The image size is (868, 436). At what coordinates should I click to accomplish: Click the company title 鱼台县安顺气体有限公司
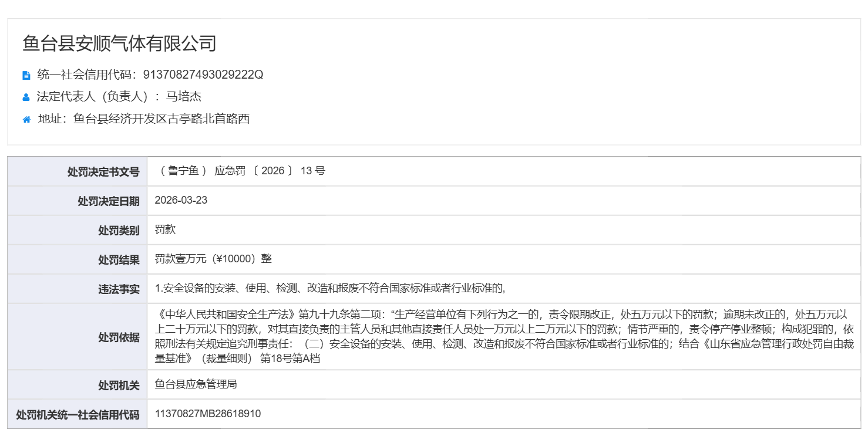point(119,43)
